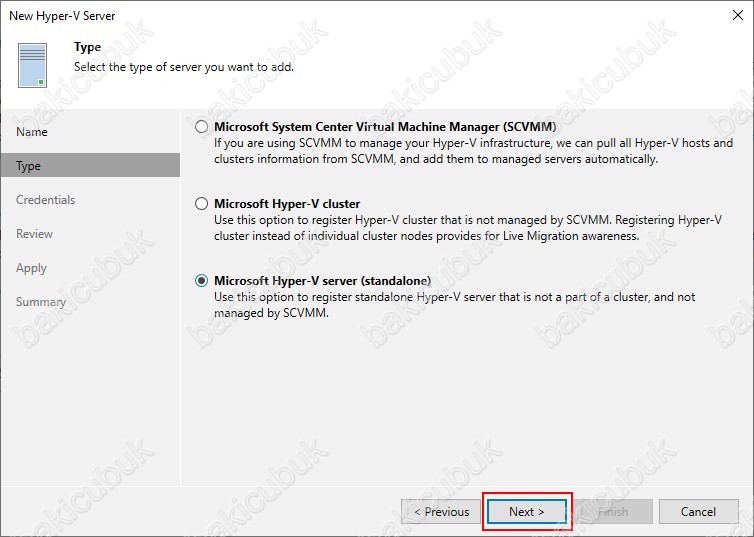Click the 'New Hyper-V Server' window title

(x=62, y=16)
